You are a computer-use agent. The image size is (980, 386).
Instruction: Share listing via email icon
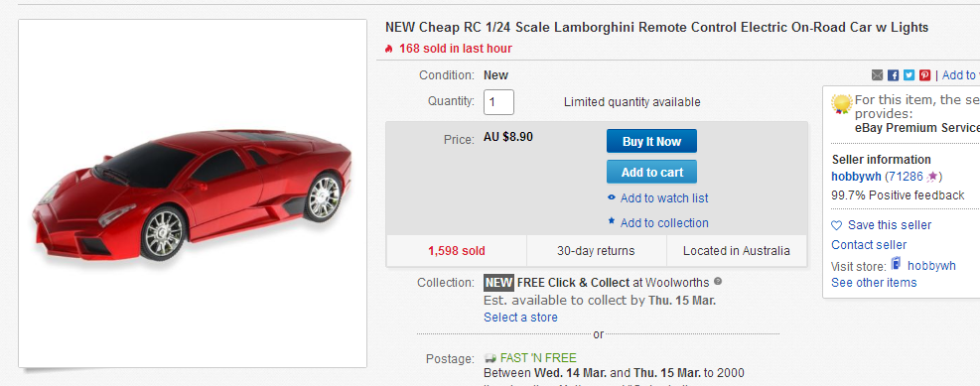coord(877,75)
